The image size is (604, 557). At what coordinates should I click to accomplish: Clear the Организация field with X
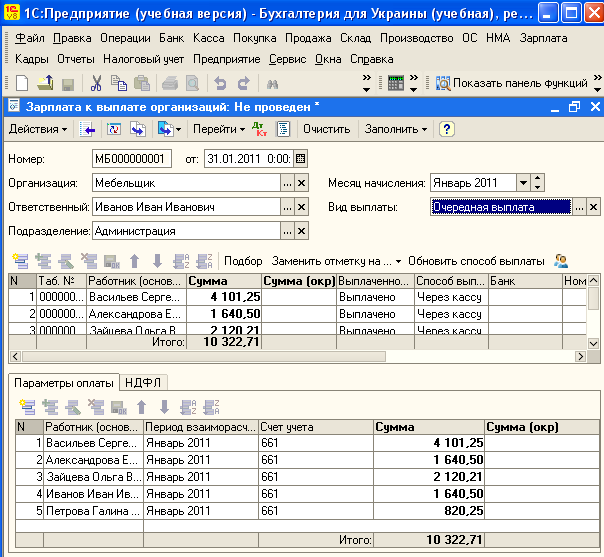pos(302,183)
